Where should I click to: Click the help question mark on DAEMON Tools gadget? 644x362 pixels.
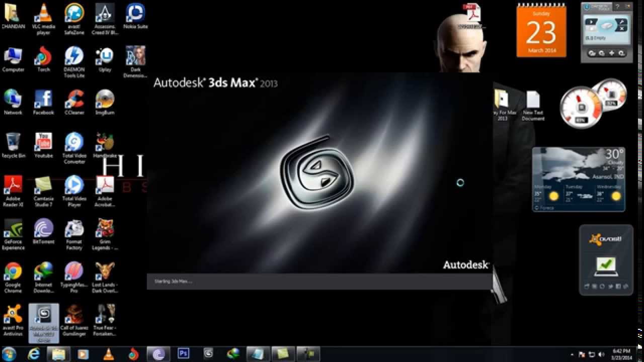[617, 7]
